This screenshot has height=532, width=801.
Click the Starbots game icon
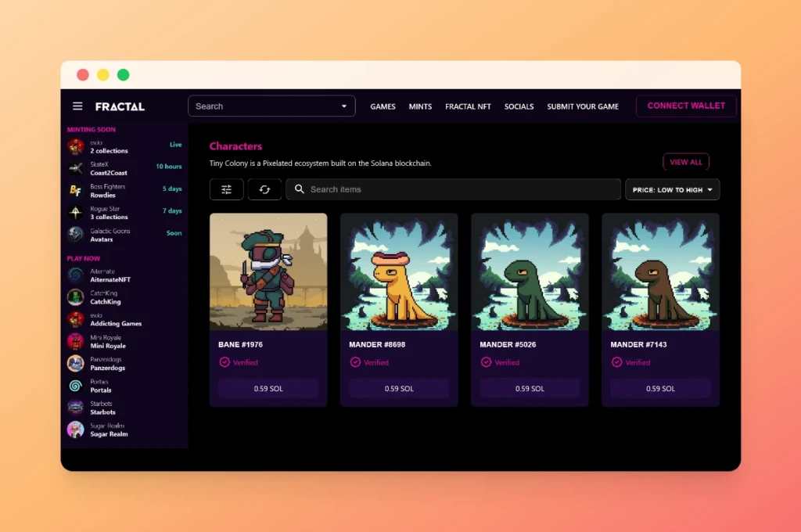[76, 408]
